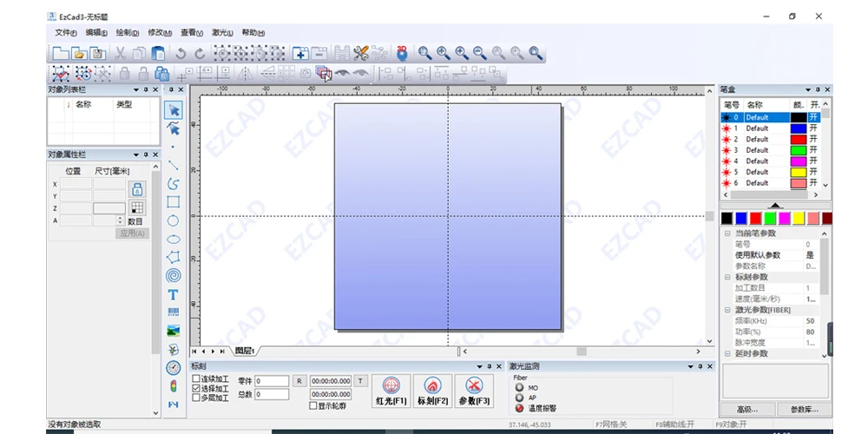Collapse the 标刻参数 section
Viewport: 868px width, 434px height.
click(x=727, y=277)
